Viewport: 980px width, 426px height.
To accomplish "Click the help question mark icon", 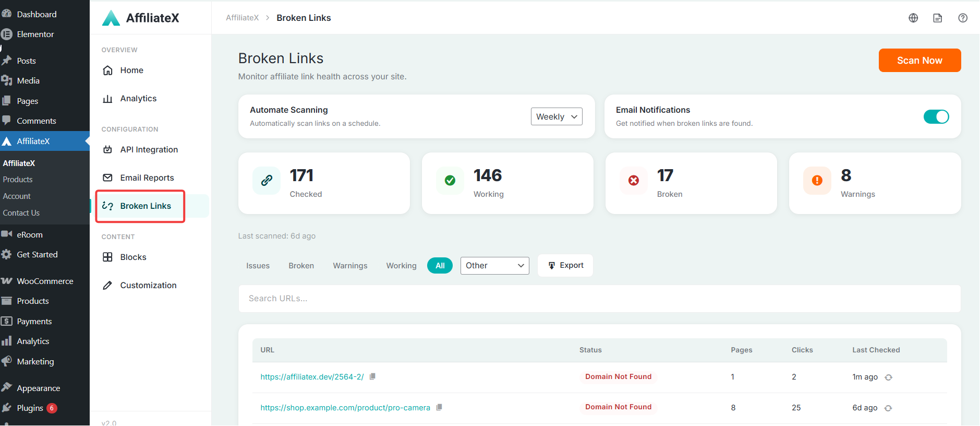I will (963, 18).
